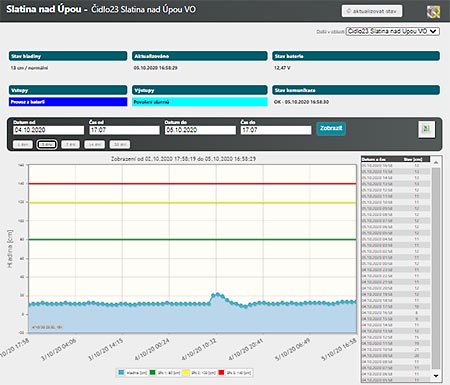Select the 3 day range button

47,144
